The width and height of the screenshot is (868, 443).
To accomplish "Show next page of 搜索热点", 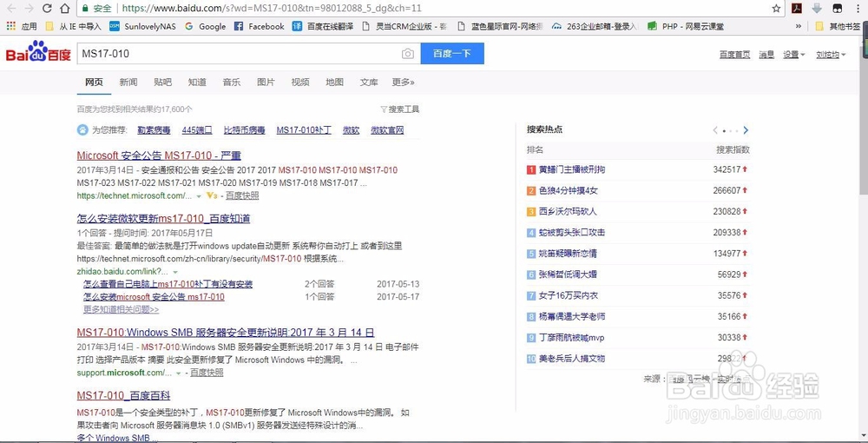I will [746, 130].
